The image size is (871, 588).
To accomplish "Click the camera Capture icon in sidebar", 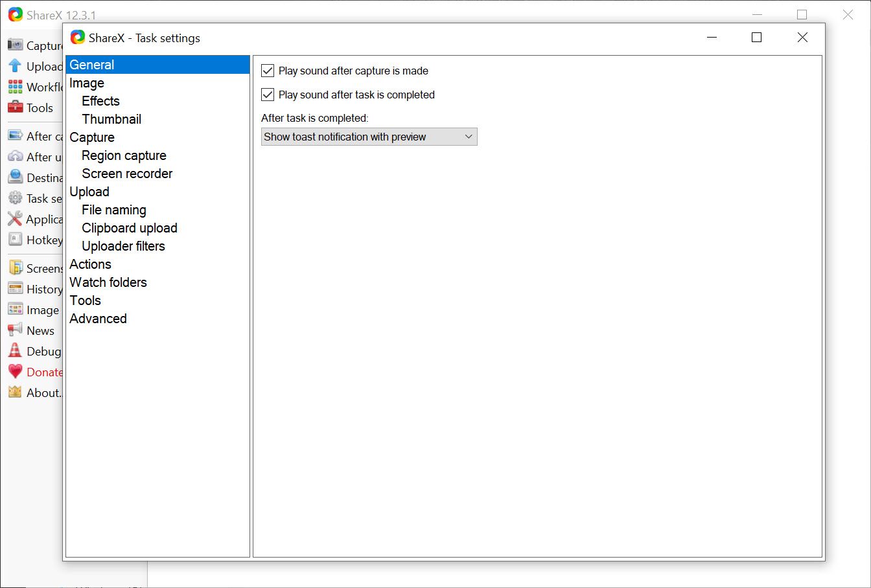I will tap(16, 45).
